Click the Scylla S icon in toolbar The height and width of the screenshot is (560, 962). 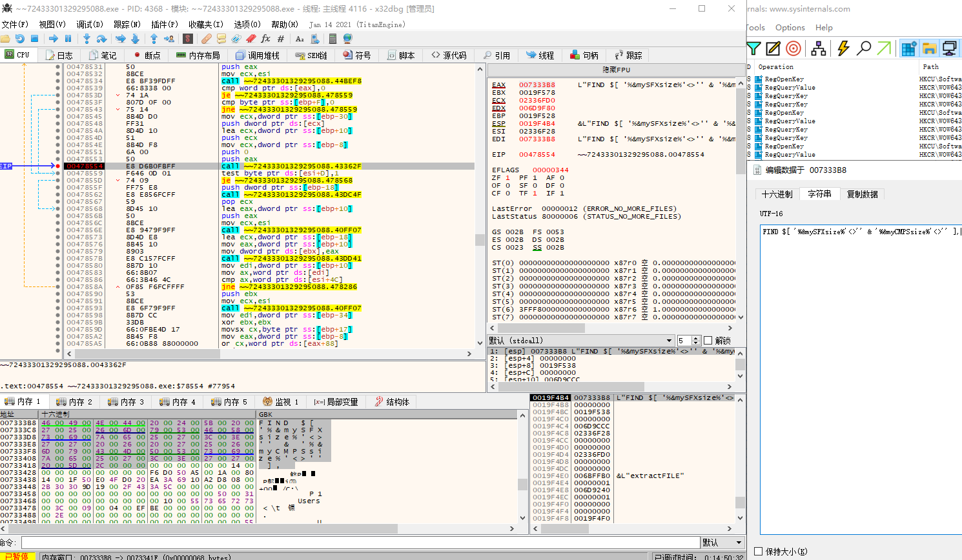187,39
